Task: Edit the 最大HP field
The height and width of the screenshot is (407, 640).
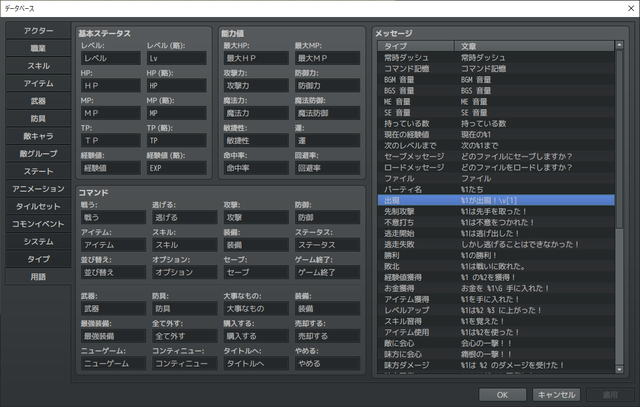Action: tap(256, 58)
